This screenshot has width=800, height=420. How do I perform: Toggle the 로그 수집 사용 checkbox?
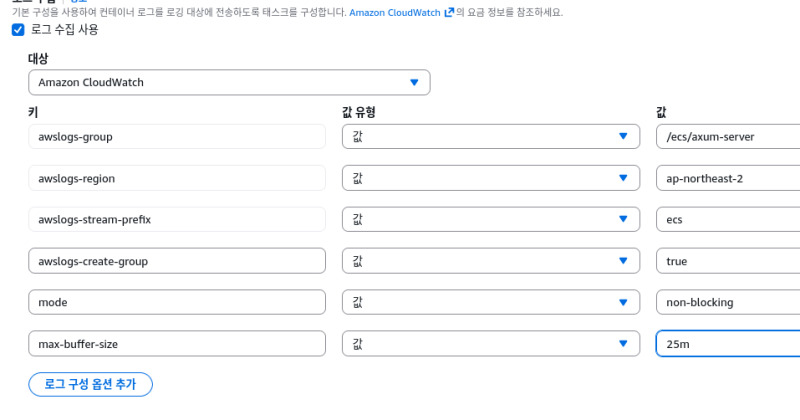tap(17, 30)
